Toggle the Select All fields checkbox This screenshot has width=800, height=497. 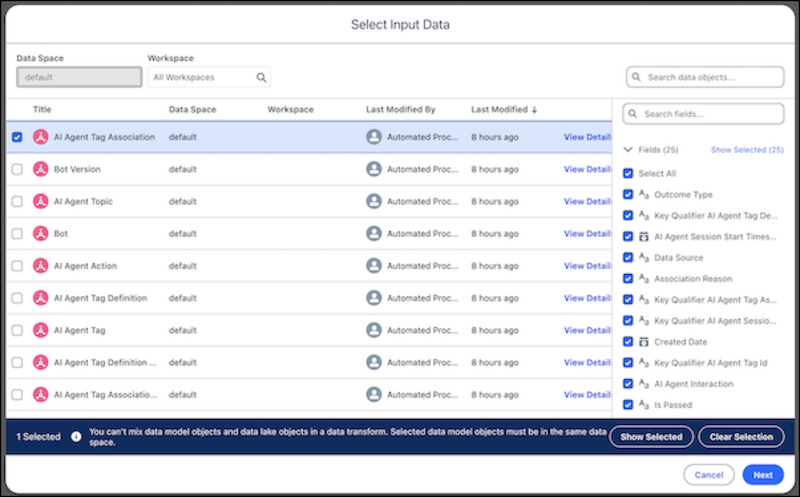coord(628,173)
